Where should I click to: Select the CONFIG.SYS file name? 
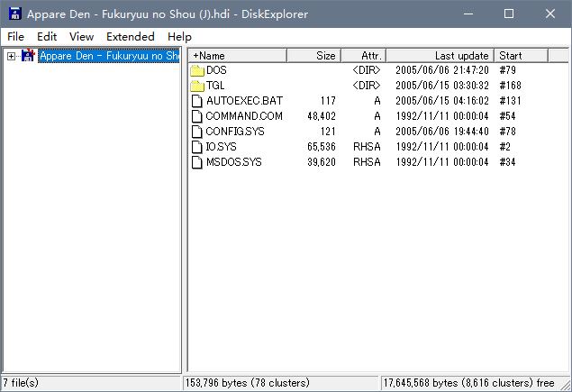(235, 132)
